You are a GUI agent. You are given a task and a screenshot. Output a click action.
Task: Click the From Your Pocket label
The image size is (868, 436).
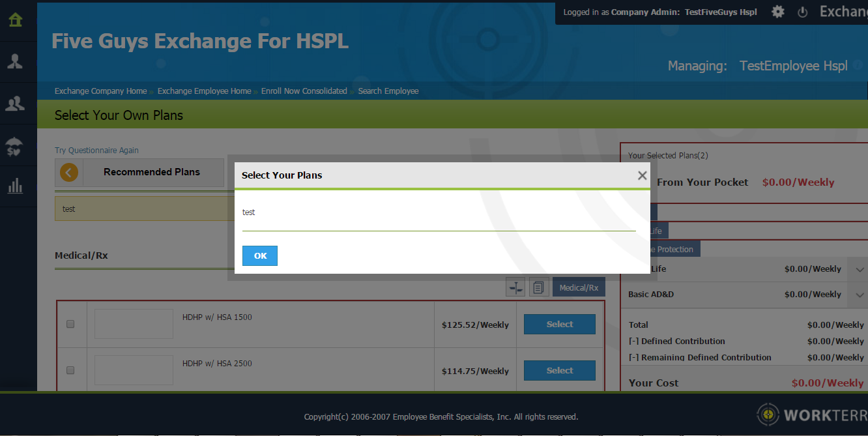coord(702,182)
